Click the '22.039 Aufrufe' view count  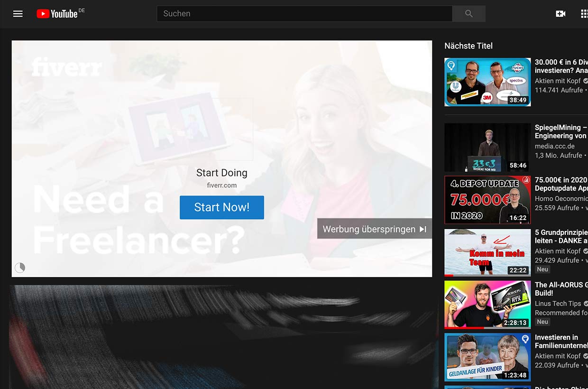pyautogui.click(x=557, y=365)
